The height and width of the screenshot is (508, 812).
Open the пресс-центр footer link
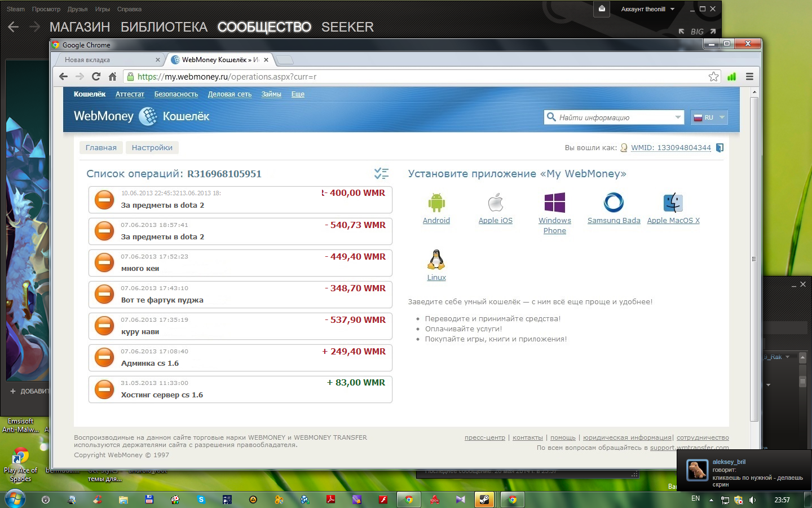pyautogui.click(x=485, y=437)
